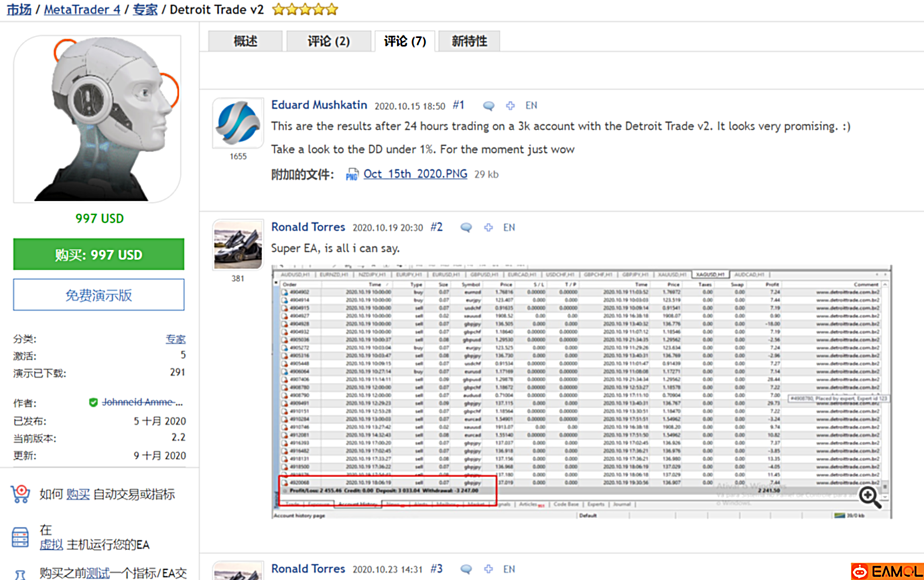Click the 997 USD price text
This screenshot has width=924, height=580.
click(x=99, y=218)
